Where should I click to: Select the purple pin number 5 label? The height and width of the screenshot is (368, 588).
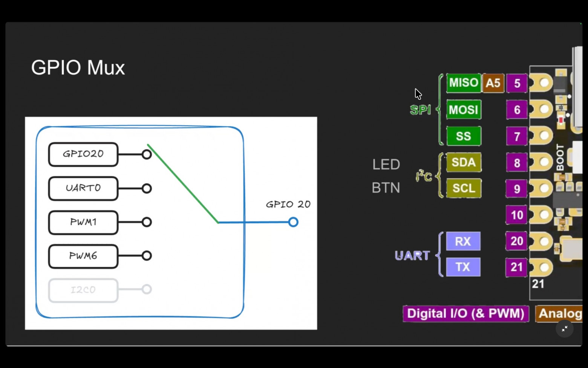[517, 83]
